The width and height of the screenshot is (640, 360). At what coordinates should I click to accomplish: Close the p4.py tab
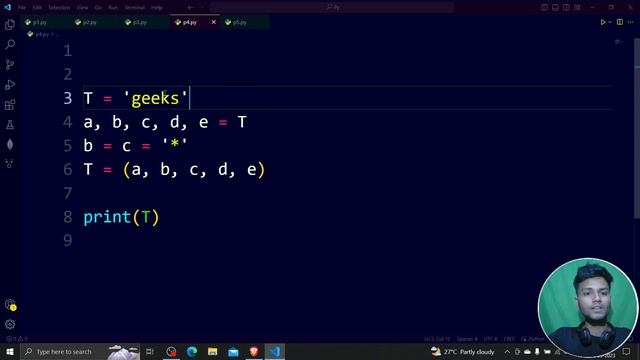pos(213,22)
